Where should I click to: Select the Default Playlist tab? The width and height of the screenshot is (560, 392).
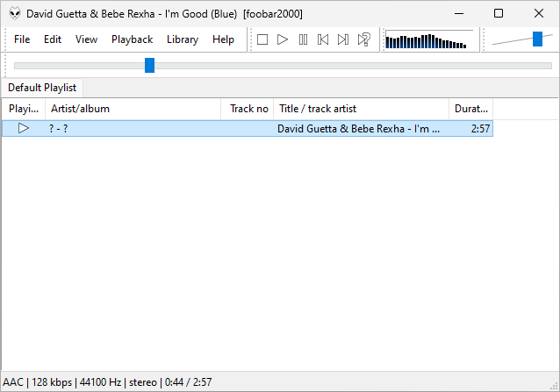click(42, 88)
